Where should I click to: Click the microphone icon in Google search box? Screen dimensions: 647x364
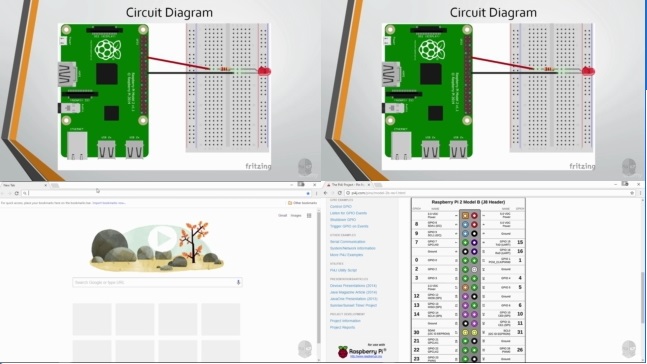(238, 282)
